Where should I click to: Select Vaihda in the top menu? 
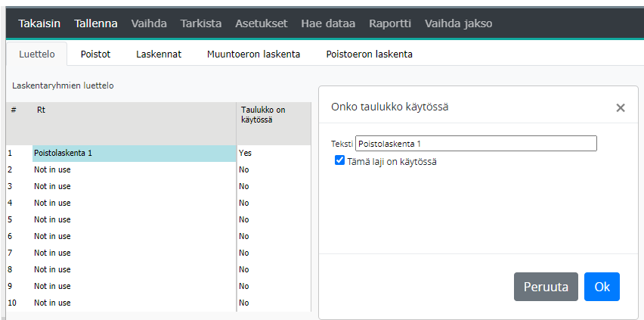149,23
